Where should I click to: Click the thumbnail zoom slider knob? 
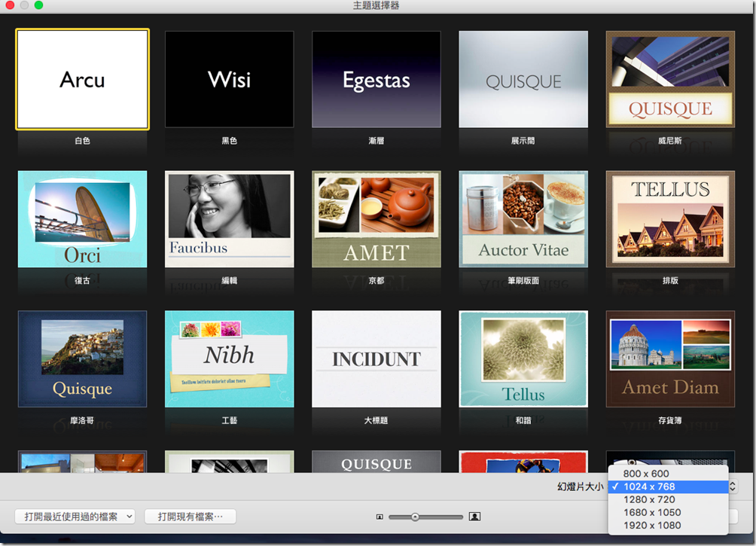pos(415,517)
